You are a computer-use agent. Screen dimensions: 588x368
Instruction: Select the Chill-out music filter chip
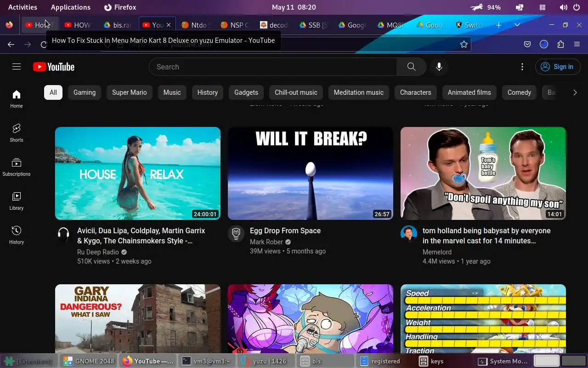(x=296, y=92)
